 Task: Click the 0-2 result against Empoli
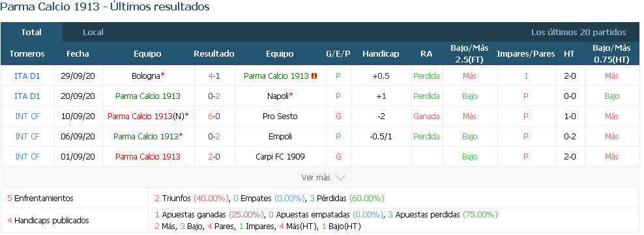214,136
